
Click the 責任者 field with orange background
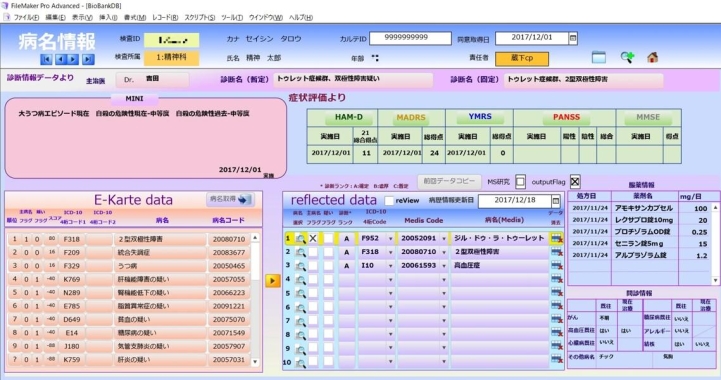(521, 58)
